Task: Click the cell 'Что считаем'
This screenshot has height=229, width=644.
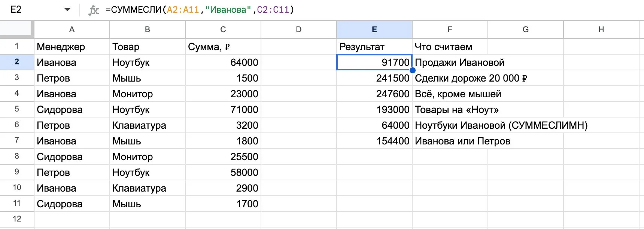Action: [450, 47]
